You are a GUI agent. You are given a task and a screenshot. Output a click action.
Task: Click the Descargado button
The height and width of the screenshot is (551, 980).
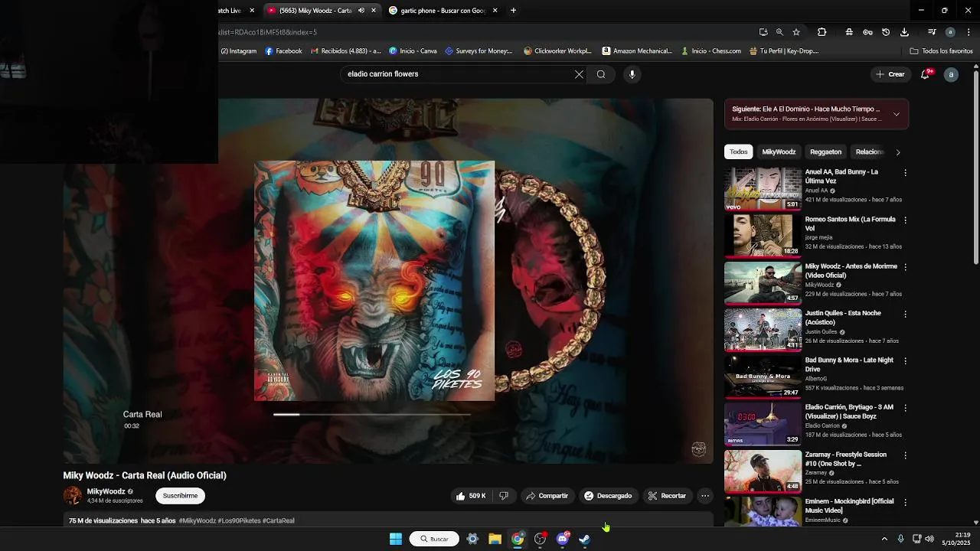click(608, 496)
